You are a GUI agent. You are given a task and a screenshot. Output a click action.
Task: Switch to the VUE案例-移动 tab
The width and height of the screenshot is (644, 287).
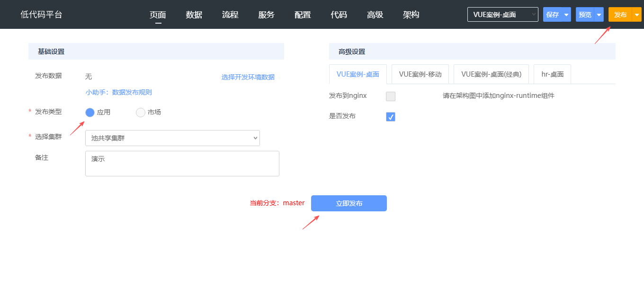point(420,74)
